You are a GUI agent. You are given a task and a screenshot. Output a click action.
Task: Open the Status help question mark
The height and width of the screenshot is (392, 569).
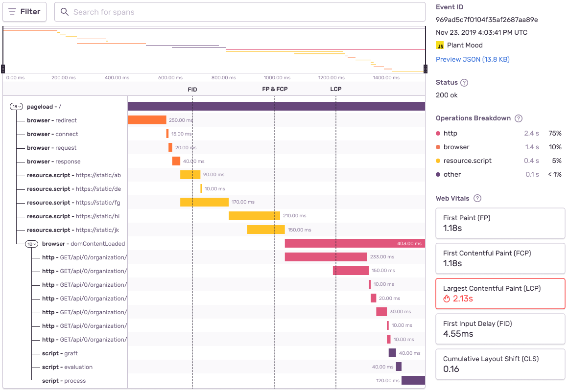[x=464, y=82]
